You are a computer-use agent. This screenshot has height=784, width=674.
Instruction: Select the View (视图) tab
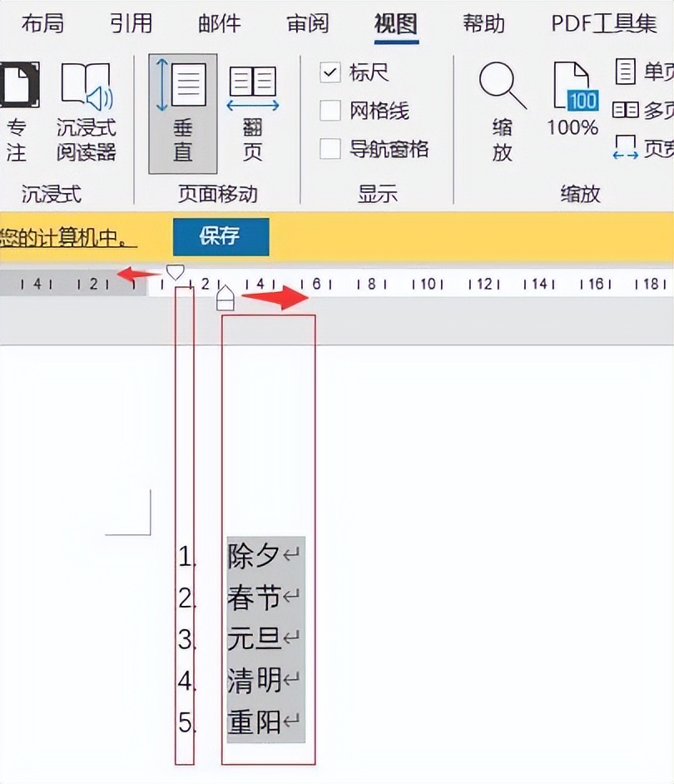[x=396, y=23]
